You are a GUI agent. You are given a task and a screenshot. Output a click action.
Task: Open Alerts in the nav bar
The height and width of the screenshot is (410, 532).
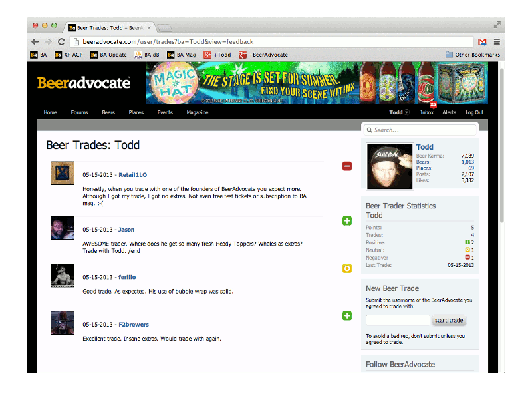pyautogui.click(x=450, y=112)
